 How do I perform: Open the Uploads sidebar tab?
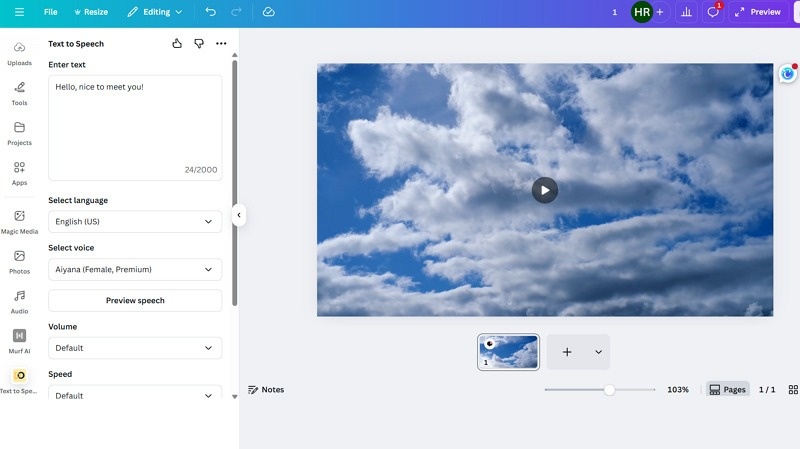click(x=19, y=54)
